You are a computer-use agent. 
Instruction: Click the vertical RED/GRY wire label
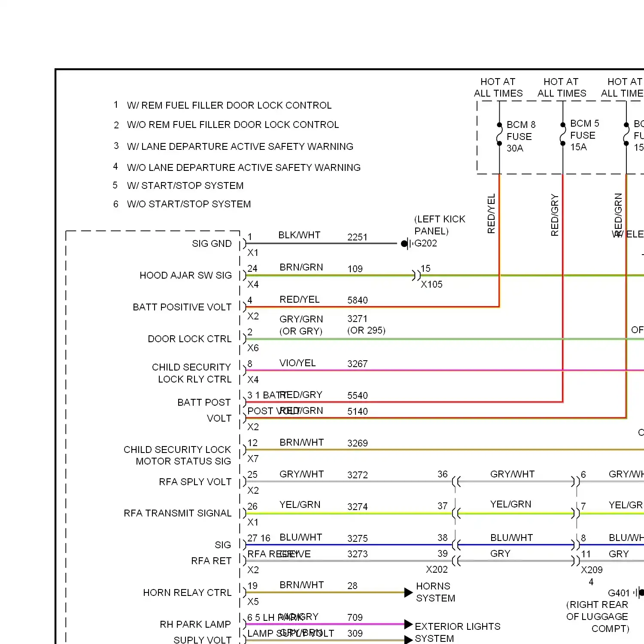pyautogui.click(x=555, y=215)
